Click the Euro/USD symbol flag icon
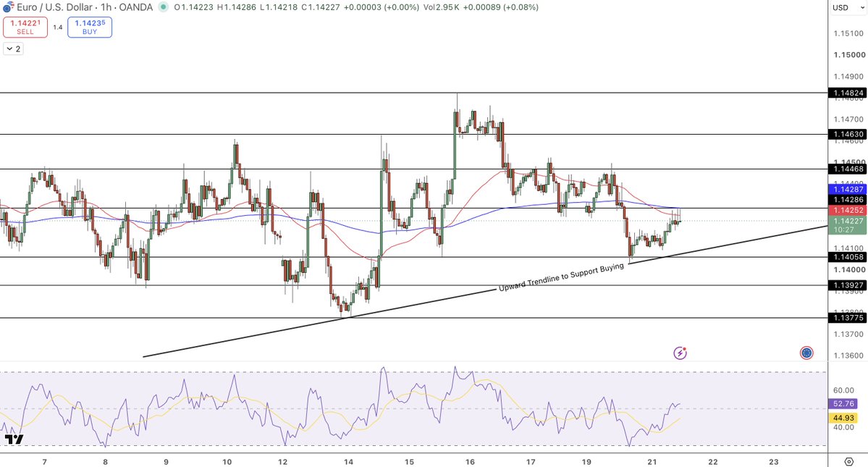868x467 pixels. (x=8, y=7)
